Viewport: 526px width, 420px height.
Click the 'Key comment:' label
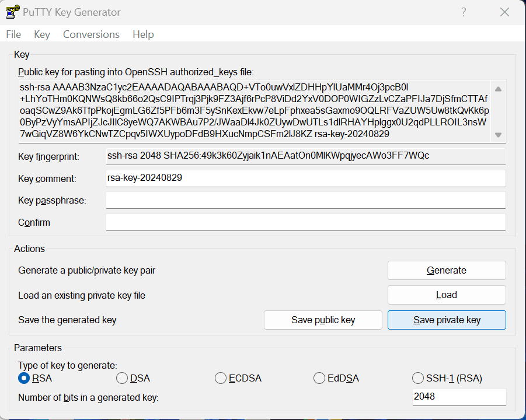tap(47, 178)
